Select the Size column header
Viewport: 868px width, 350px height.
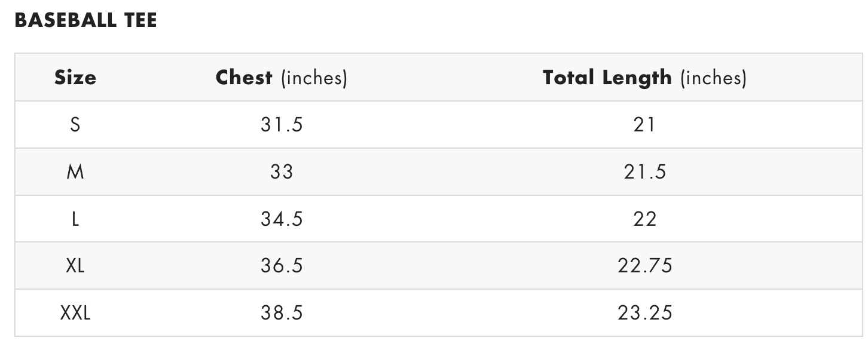[75, 78]
